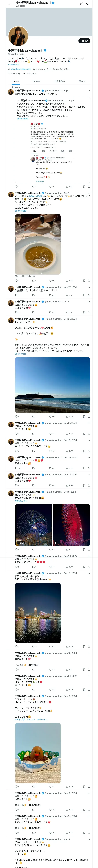
Task: Share the pinned Sep 3 post
Action: [89, 187]
